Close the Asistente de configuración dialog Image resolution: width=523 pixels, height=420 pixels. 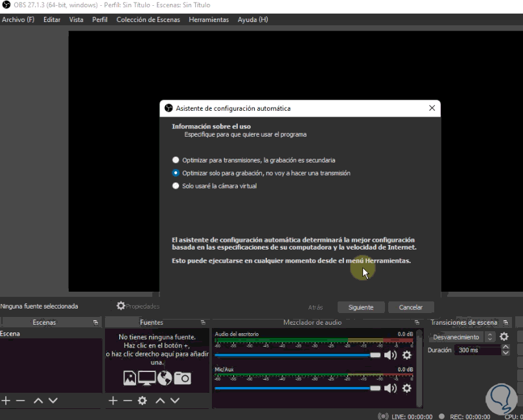pyautogui.click(x=432, y=108)
